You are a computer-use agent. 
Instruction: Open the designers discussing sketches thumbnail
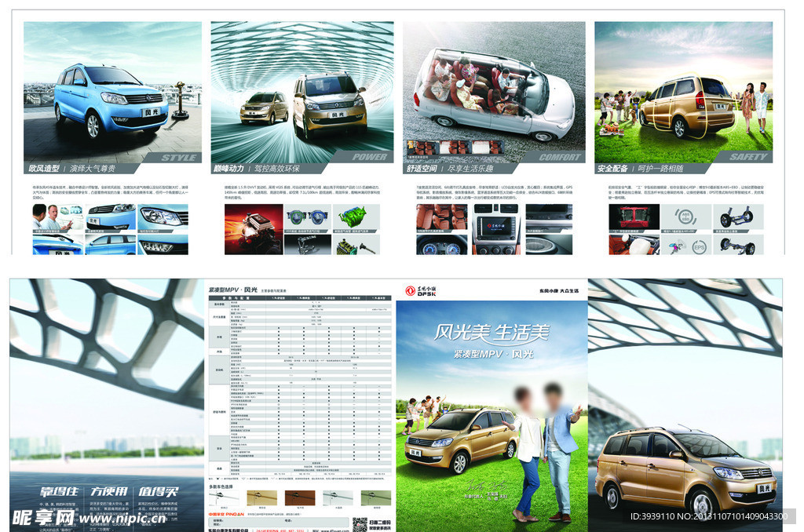pos(57,217)
